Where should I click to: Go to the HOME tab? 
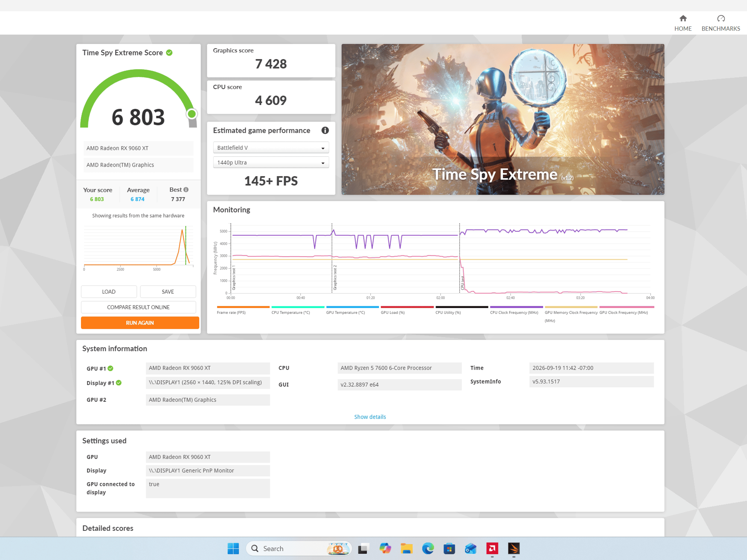[683, 23]
